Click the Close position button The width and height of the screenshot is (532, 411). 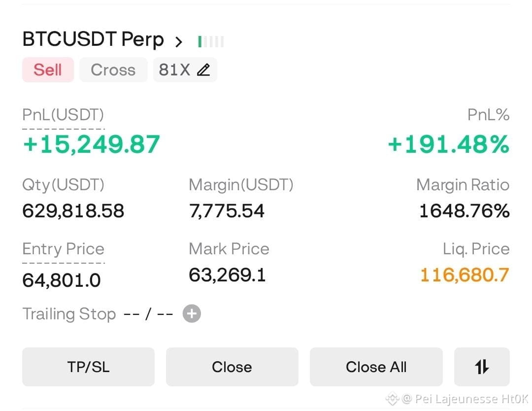pos(232,367)
